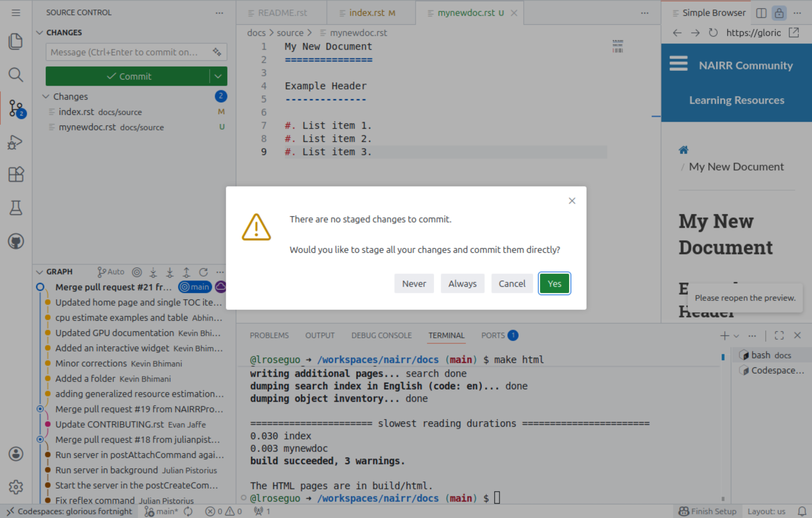Collapse the CHANGES section

(x=39, y=33)
